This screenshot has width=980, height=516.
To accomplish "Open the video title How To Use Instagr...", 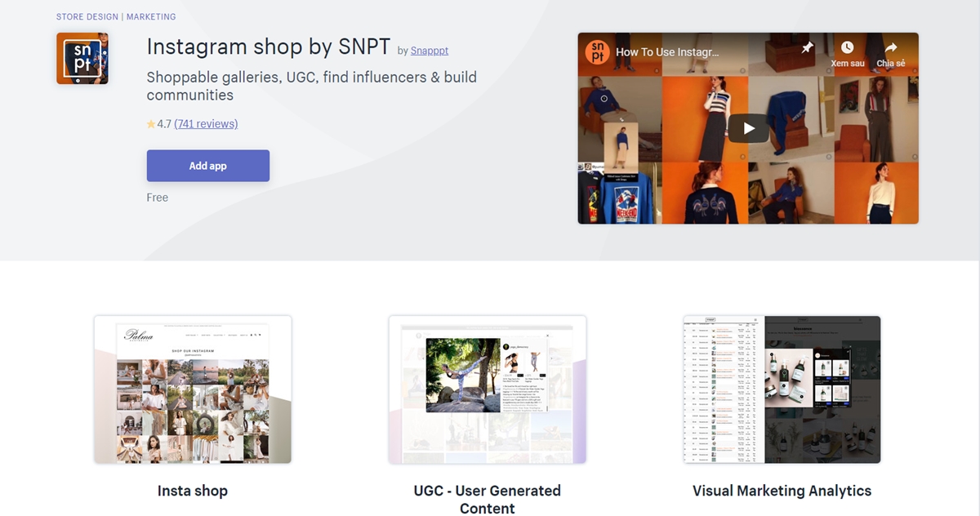I will 667,51.
